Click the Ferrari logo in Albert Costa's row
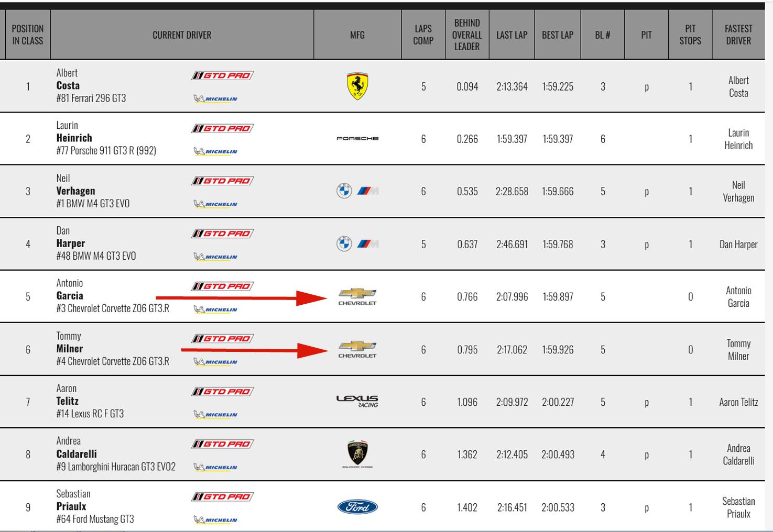The height and width of the screenshot is (532, 773). click(357, 86)
